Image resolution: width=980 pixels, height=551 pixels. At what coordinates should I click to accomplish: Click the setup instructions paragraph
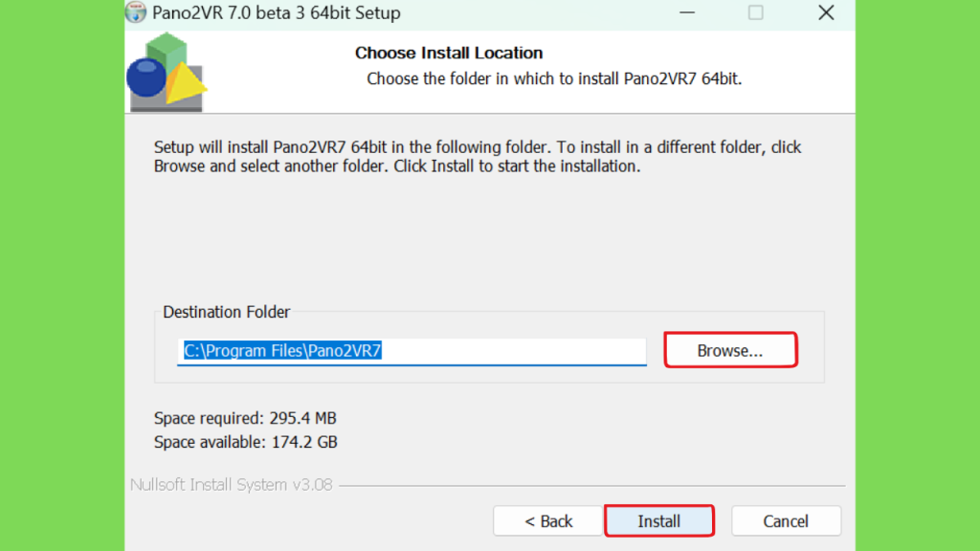[478, 157]
